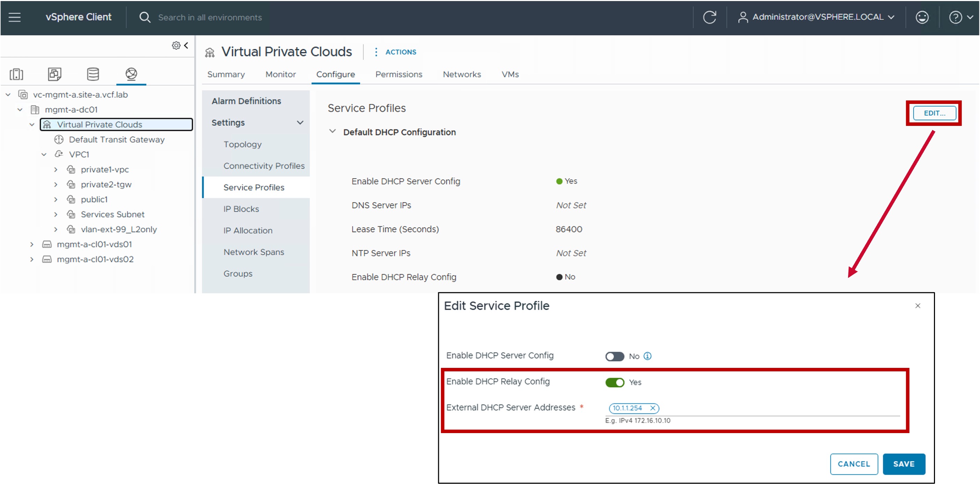
Task: Remove the 10.1.1.254 address tag
Action: click(653, 408)
